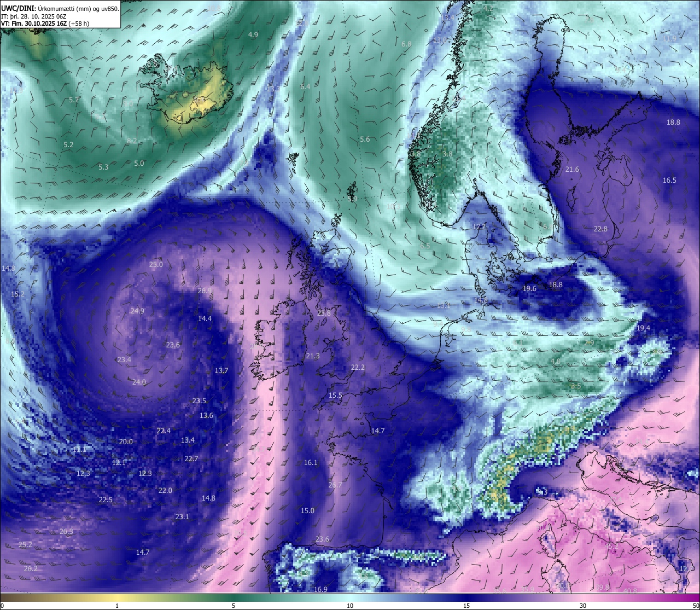Click the map value 5.0 south of Iceland
Viewport: 700px width, 610px height.
tap(139, 163)
